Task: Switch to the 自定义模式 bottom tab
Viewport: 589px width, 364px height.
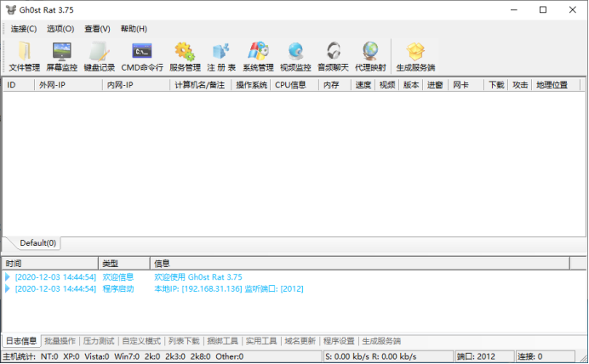Action: click(x=141, y=341)
